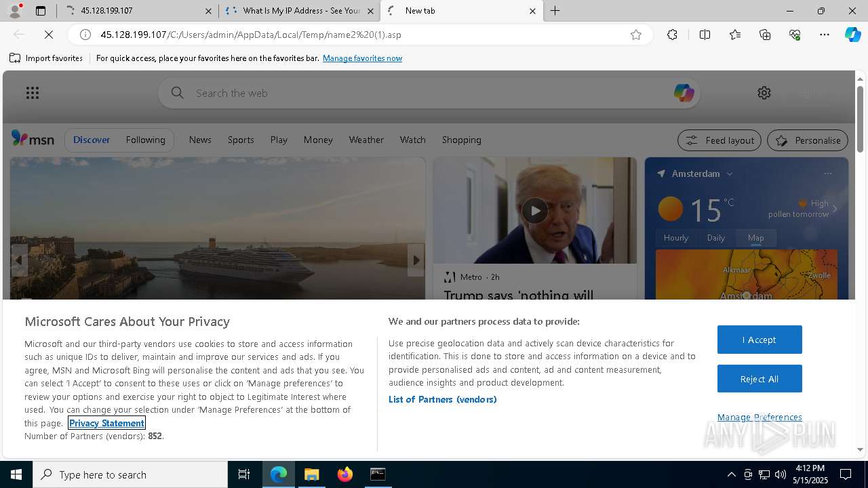This screenshot has height=488, width=868.
Task: Go to the MSN logo home
Action: 33,139
